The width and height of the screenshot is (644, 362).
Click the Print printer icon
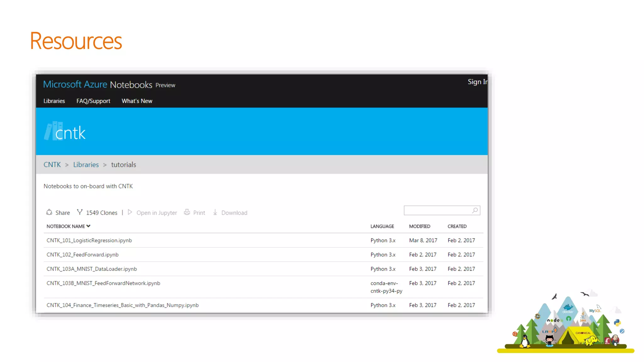187,212
